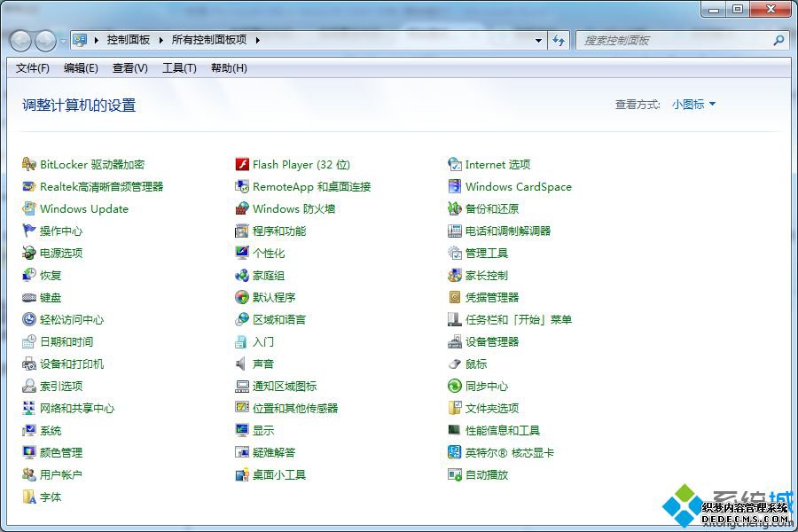Open the 备份和还原 link

[492, 208]
